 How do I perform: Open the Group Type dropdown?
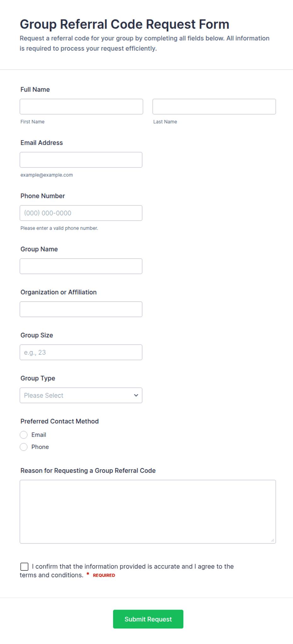click(81, 395)
